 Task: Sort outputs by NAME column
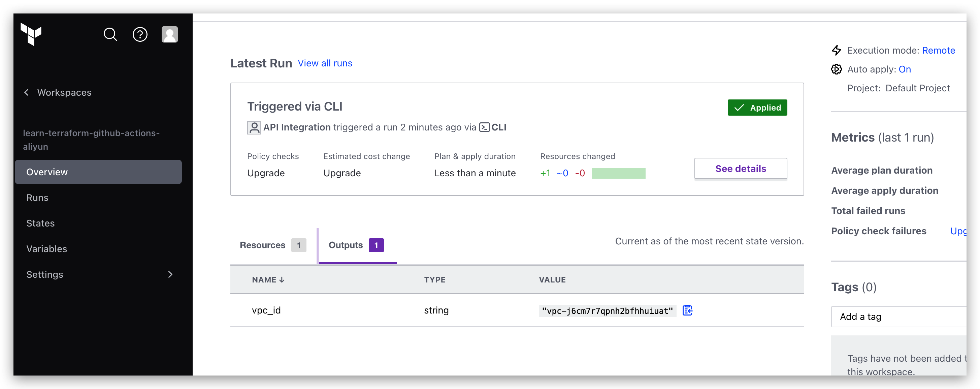[x=268, y=280]
